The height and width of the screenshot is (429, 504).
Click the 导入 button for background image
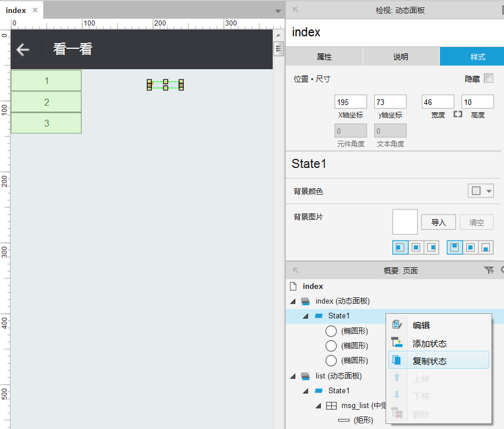(438, 222)
